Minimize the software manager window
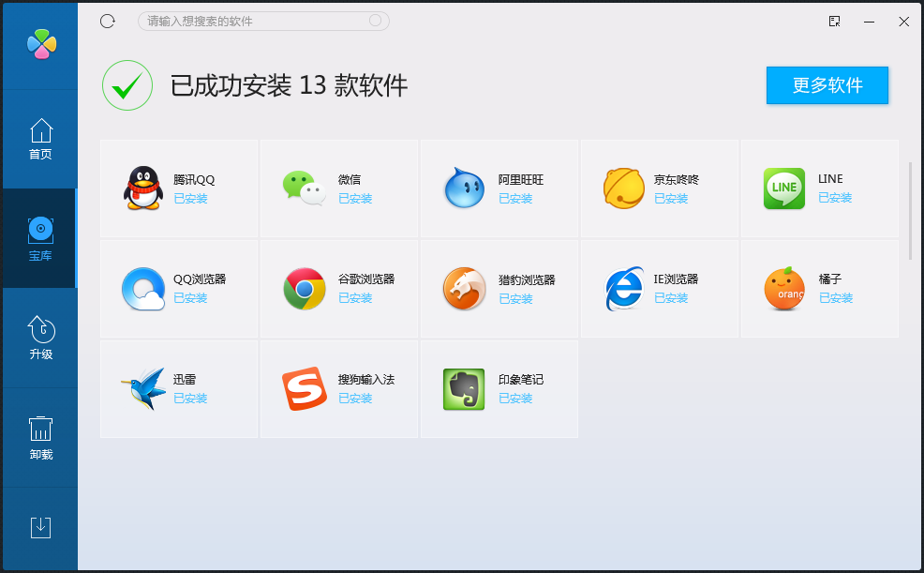The height and width of the screenshot is (573, 924). pyautogui.click(x=870, y=22)
